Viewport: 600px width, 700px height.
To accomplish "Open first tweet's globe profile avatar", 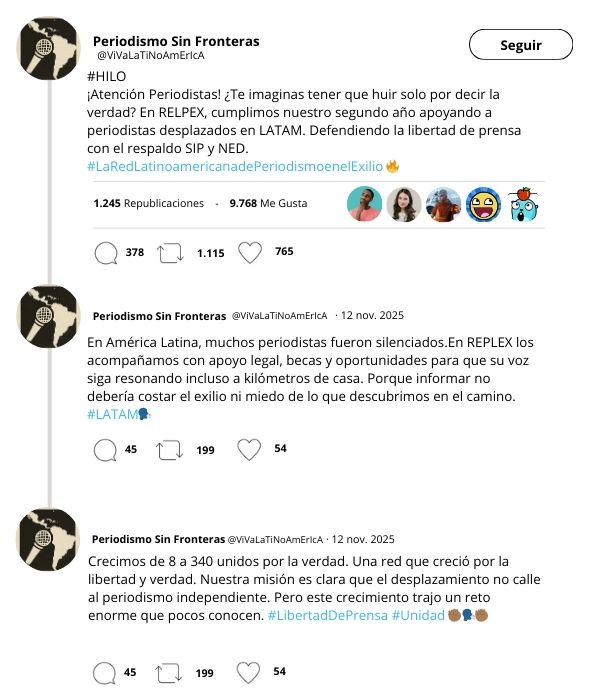I will (x=48, y=47).
